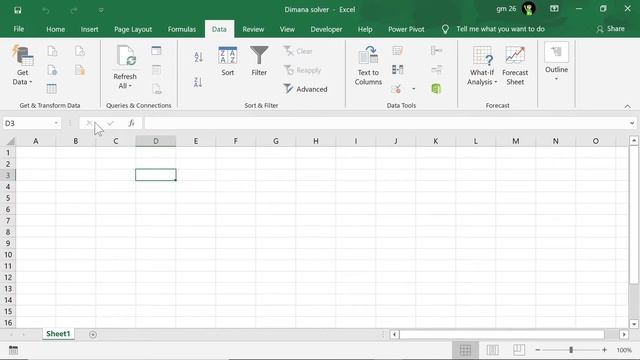Viewport: 640px width, 360px height.
Task: Switch to Normal view
Action: (x=465, y=350)
